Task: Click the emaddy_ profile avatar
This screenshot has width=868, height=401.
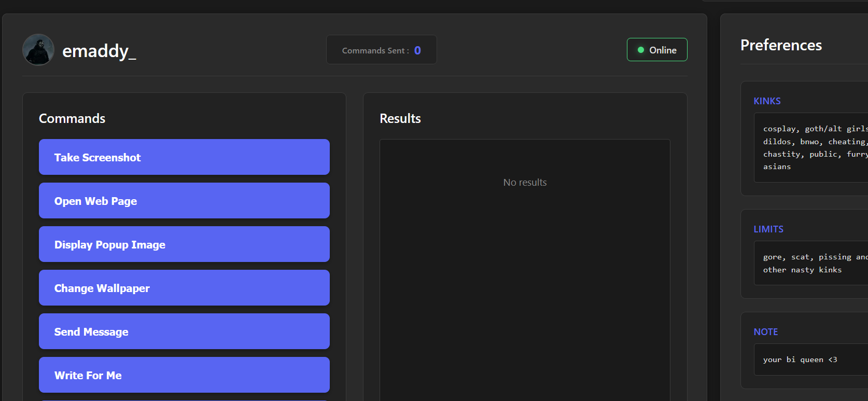Action: point(38,50)
